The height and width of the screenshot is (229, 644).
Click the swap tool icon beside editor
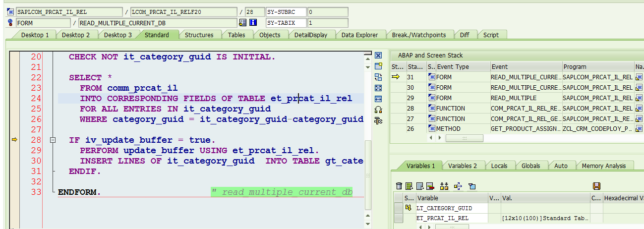378,77
